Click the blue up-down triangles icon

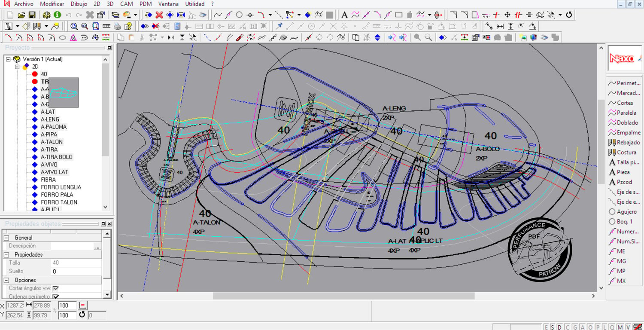pyautogui.click(x=377, y=37)
